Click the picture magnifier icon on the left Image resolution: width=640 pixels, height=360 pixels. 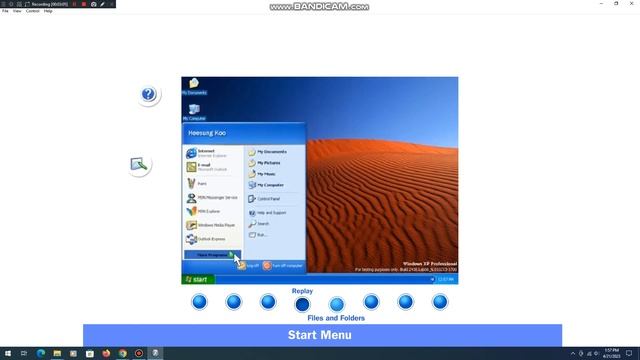pyautogui.click(x=139, y=164)
